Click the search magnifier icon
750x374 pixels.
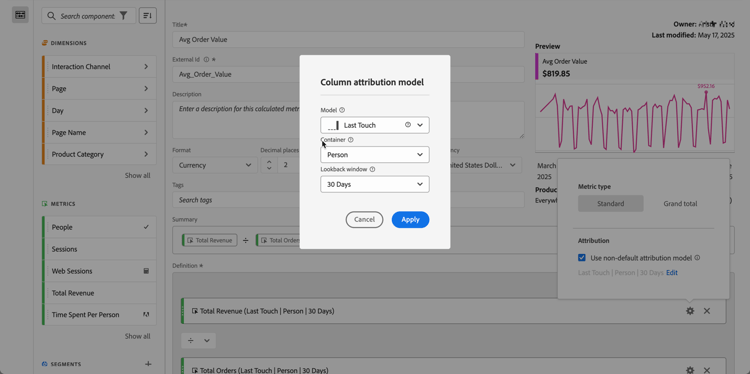click(51, 16)
